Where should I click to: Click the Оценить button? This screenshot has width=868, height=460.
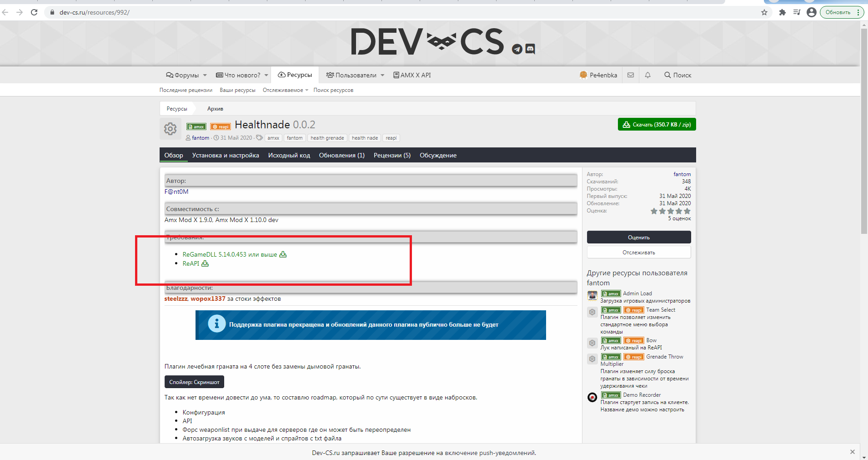[639, 237]
